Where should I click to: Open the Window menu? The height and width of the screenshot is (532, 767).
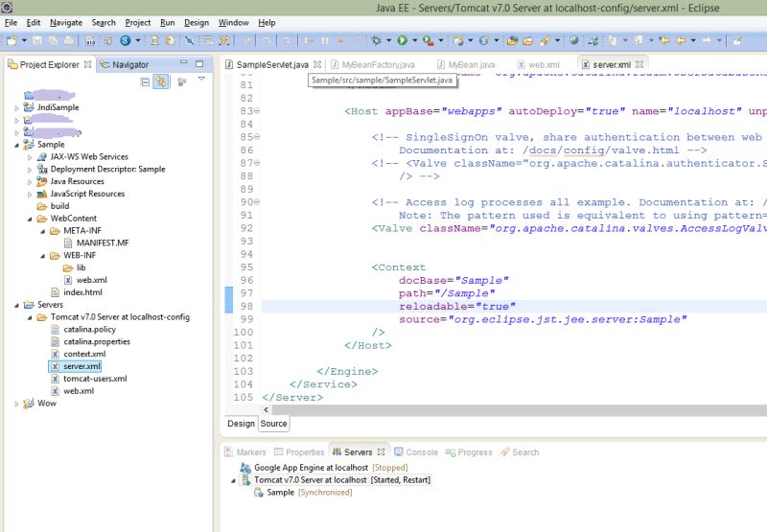tap(233, 22)
